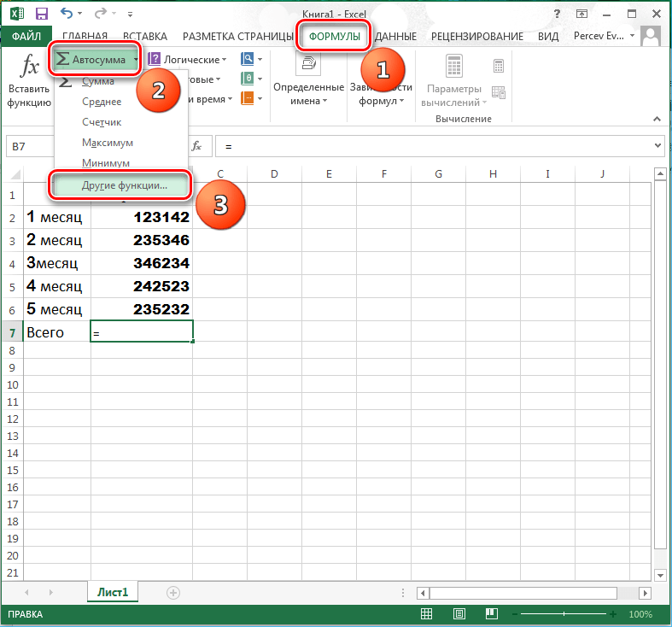Expand the formula bar chevron

[657, 146]
